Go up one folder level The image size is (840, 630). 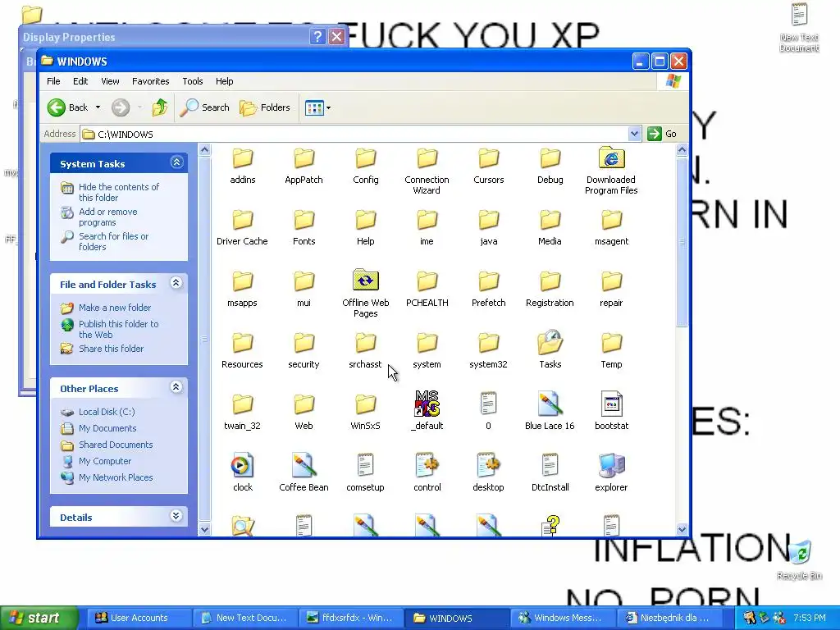160,107
